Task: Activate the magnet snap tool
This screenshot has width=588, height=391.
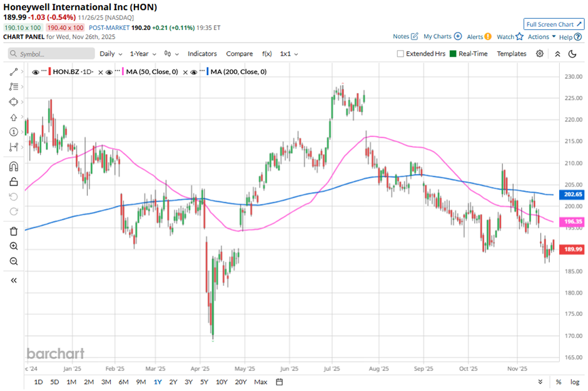Action: (14, 167)
